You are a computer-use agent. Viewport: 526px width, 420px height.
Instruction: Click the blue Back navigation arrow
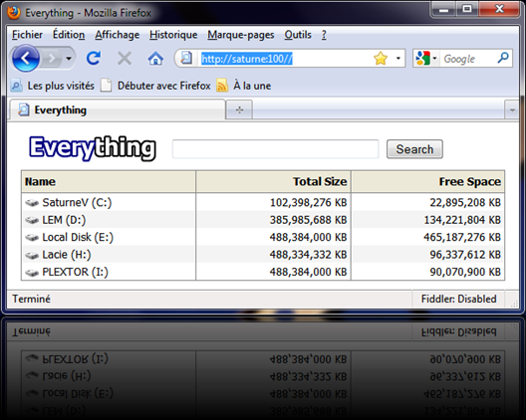tap(26, 59)
